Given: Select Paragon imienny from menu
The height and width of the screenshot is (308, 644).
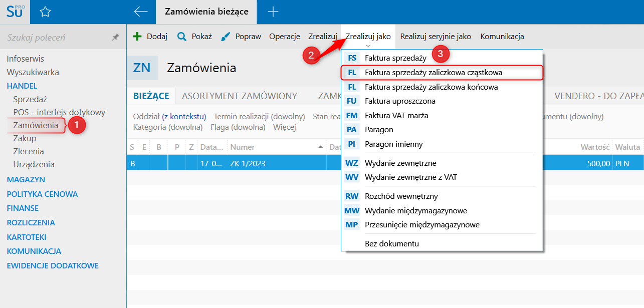Looking at the screenshot, I should pyautogui.click(x=394, y=144).
